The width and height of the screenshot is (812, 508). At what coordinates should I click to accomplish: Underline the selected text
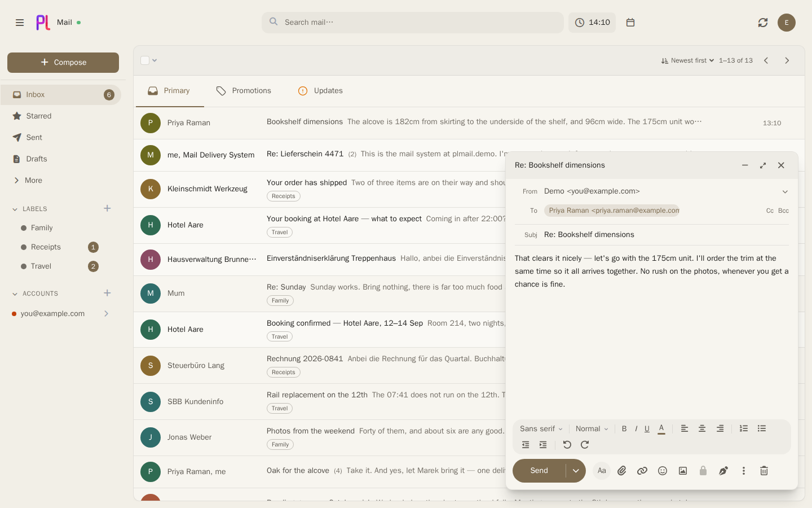click(647, 429)
